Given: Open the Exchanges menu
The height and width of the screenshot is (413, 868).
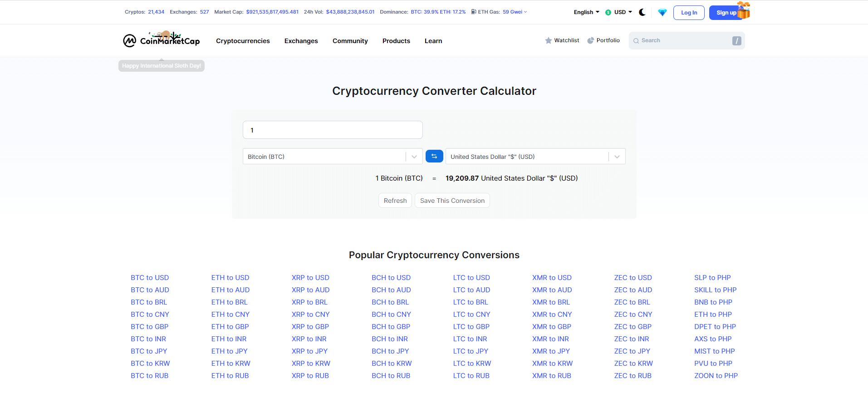Looking at the screenshot, I should 301,41.
